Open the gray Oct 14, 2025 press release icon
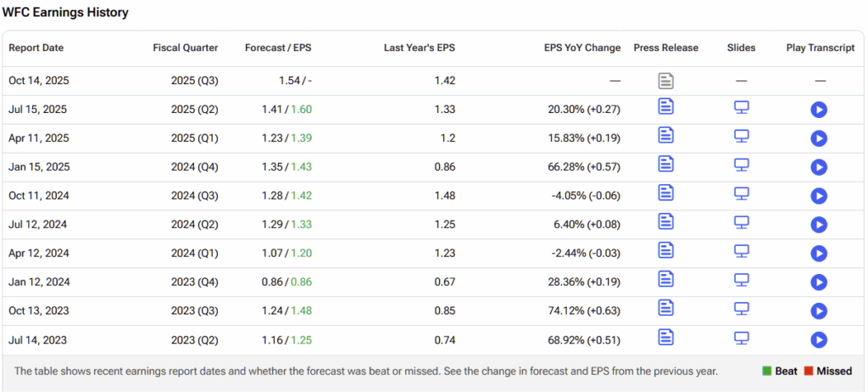868x392 pixels. click(x=666, y=81)
